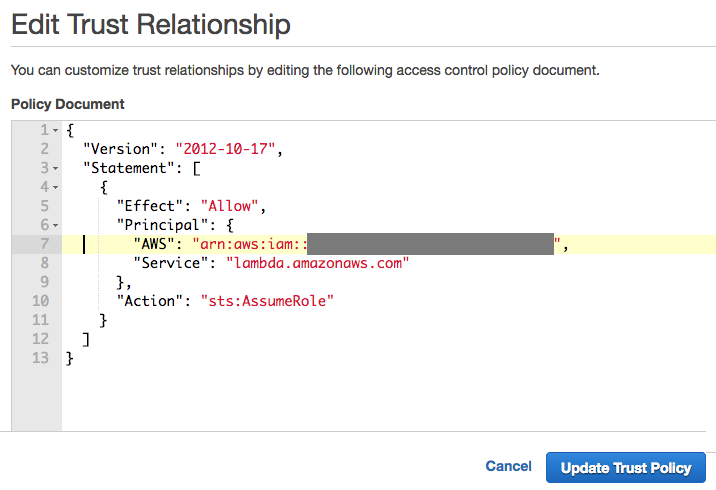Place cursor on the "Effect" key
This screenshot has width=716, height=490.
(150, 206)
